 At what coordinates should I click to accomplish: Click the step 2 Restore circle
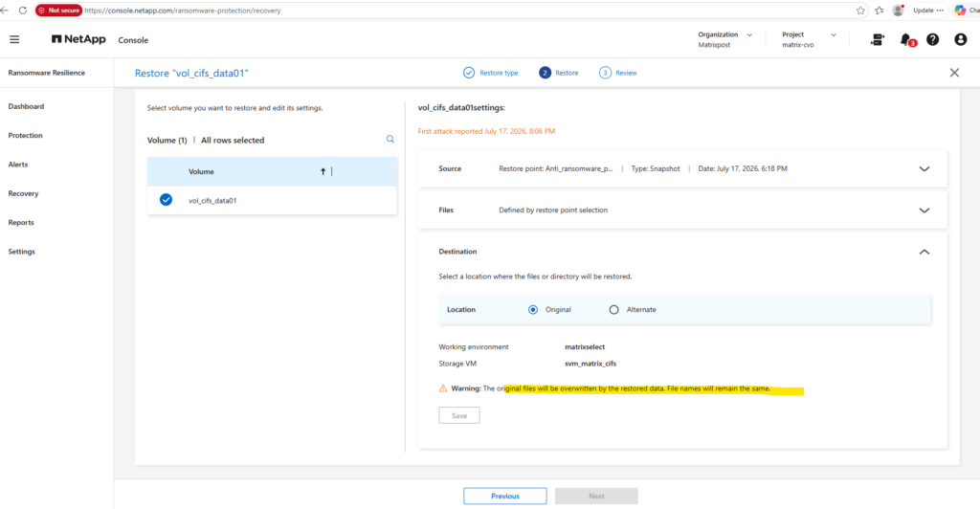(x=545, y=73)
